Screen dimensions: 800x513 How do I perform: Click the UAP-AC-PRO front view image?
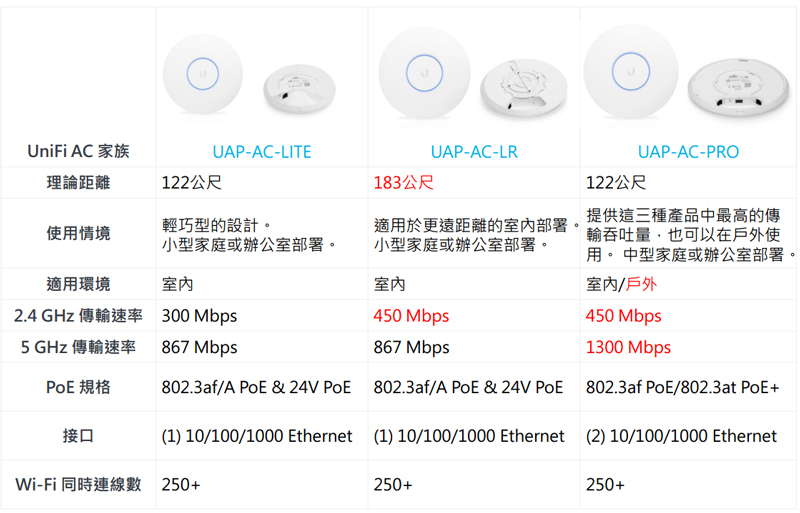coord(631,71)
